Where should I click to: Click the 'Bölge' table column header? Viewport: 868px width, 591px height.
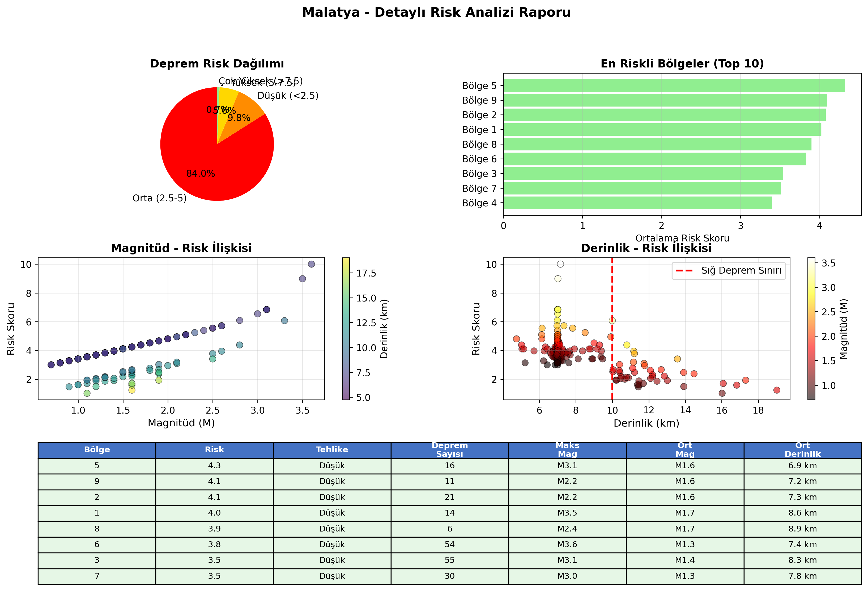point(97,450)
